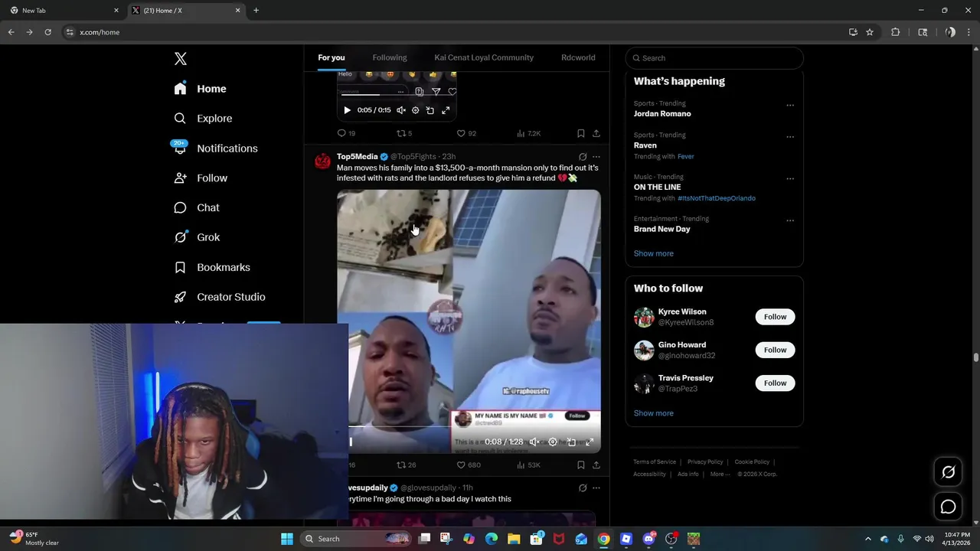
Task: Open Bookmarks in the sidebar
Action: click(x=212, y=267)
